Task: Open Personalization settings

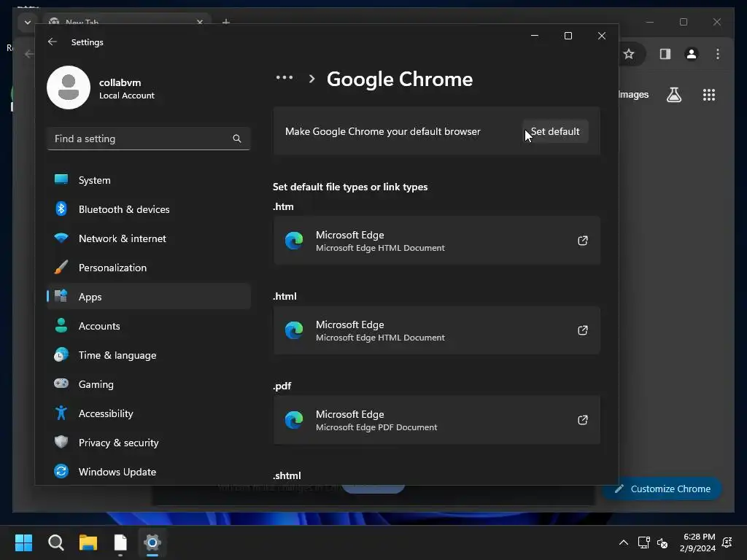Action: tap(149, 268)
